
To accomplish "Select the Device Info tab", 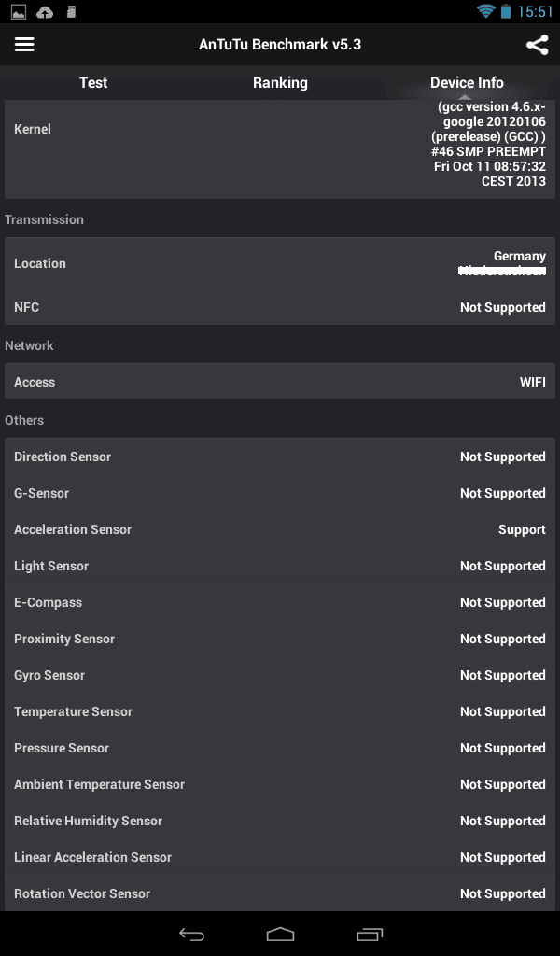I will [467, 82].
